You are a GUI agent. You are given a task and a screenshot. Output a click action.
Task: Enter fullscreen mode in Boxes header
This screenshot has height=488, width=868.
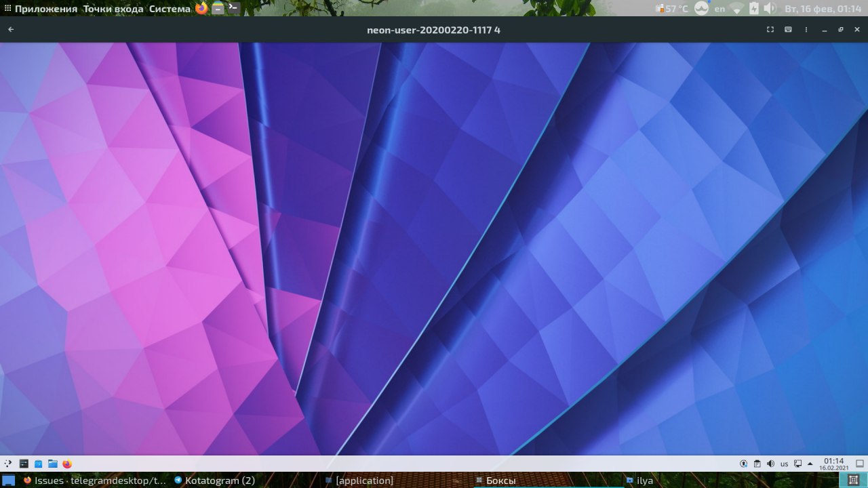[770, 30]
